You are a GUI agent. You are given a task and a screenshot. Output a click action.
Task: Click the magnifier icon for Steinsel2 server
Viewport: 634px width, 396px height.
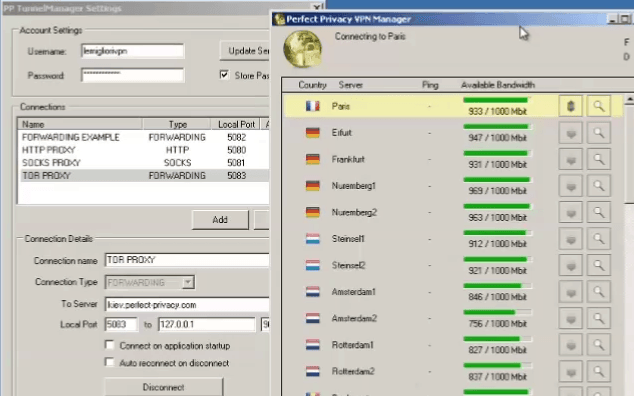tap(599, 266)
